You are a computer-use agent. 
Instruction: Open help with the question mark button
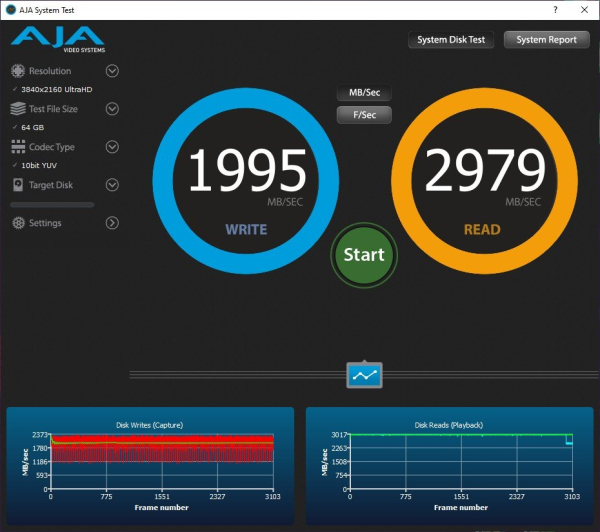coord(555,10)
